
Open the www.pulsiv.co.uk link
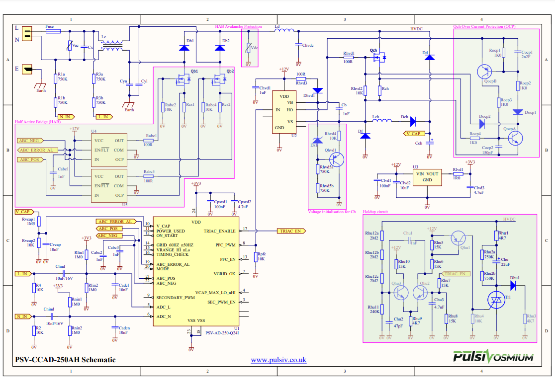(278, 360)
